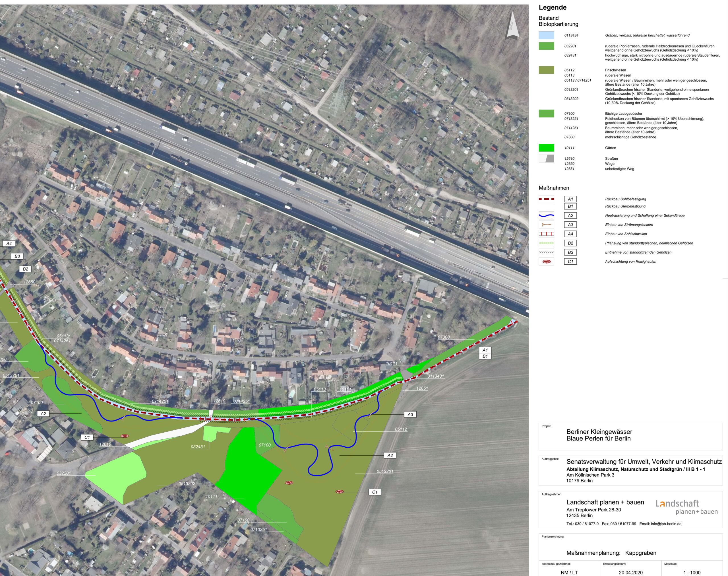Click the info@lpb-berlin.de email address
The width and height of the screenshot is (728, 576).
click(x=666, y=524)
